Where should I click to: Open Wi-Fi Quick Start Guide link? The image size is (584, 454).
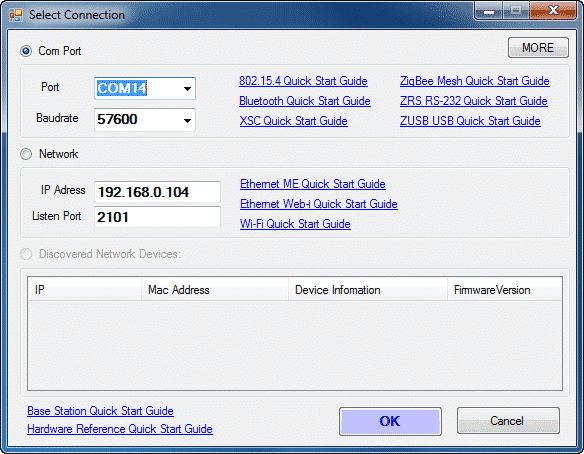(295, 224)
